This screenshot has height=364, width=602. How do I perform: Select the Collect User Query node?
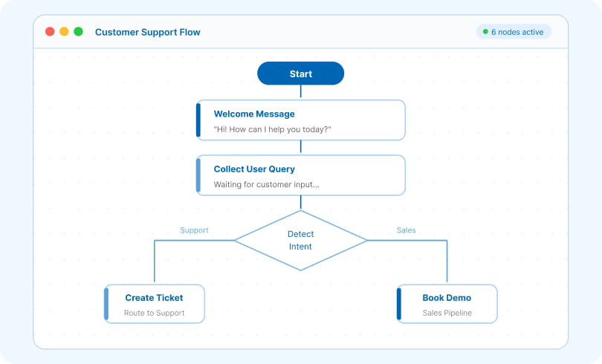tap(300, 175)
